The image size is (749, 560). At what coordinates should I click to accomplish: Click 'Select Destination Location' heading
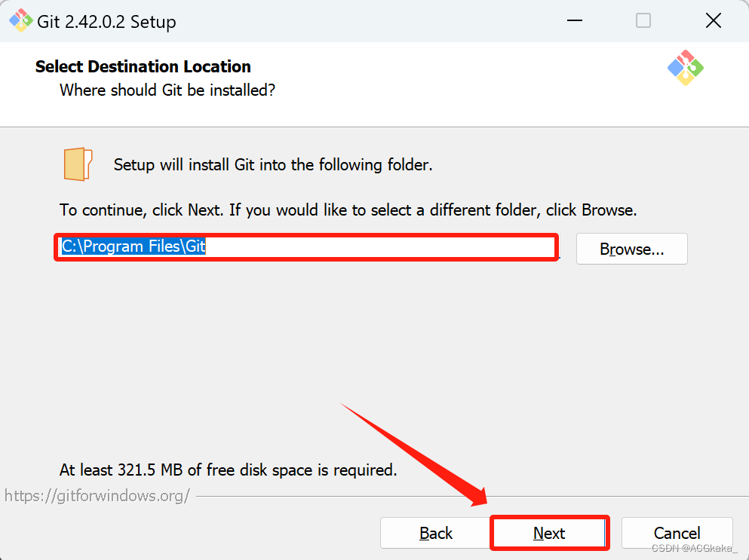point(143,66)
